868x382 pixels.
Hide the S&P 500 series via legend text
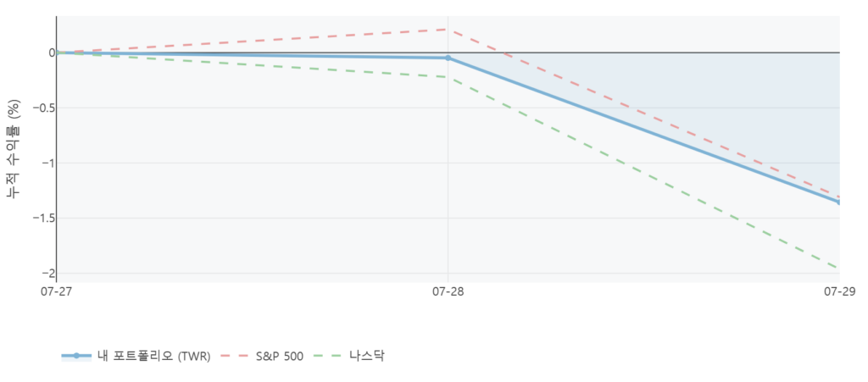click(279, 357)
